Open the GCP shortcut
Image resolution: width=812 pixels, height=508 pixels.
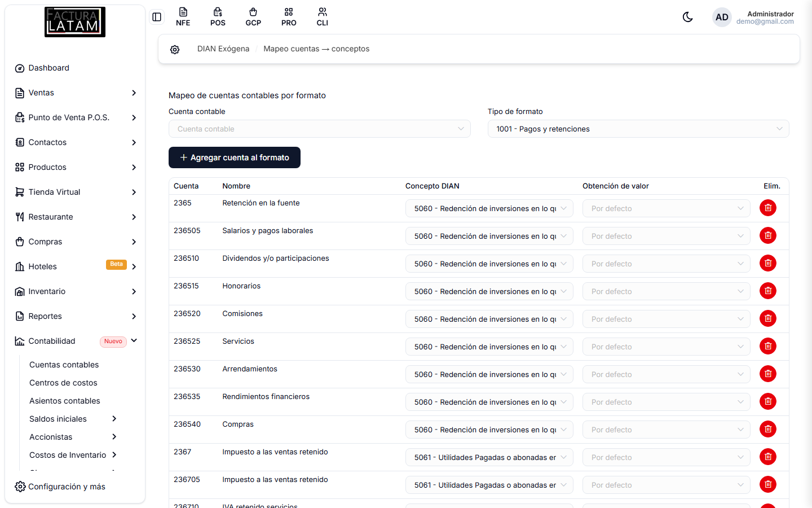click(253, 17)
